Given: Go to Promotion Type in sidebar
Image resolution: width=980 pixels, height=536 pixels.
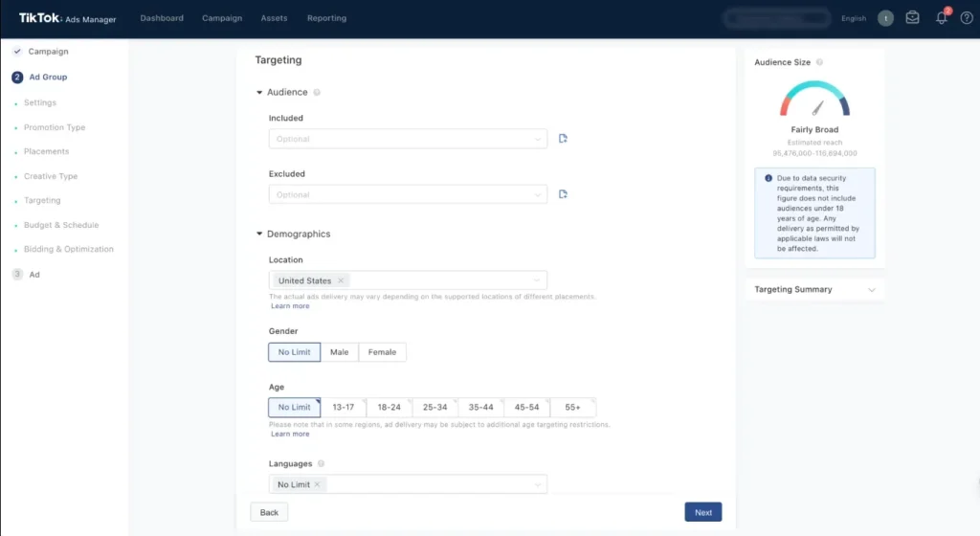Looking at the screenshot, I should (x=55, y=127).
